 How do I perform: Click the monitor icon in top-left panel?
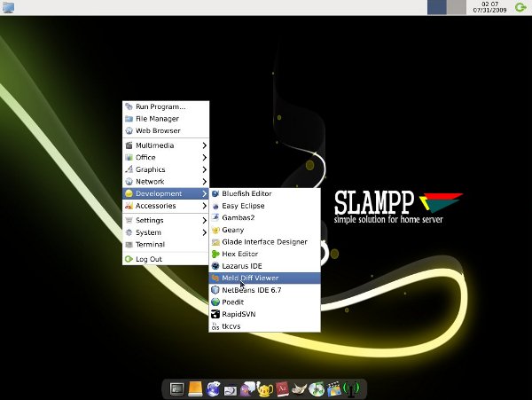(8, 7)
